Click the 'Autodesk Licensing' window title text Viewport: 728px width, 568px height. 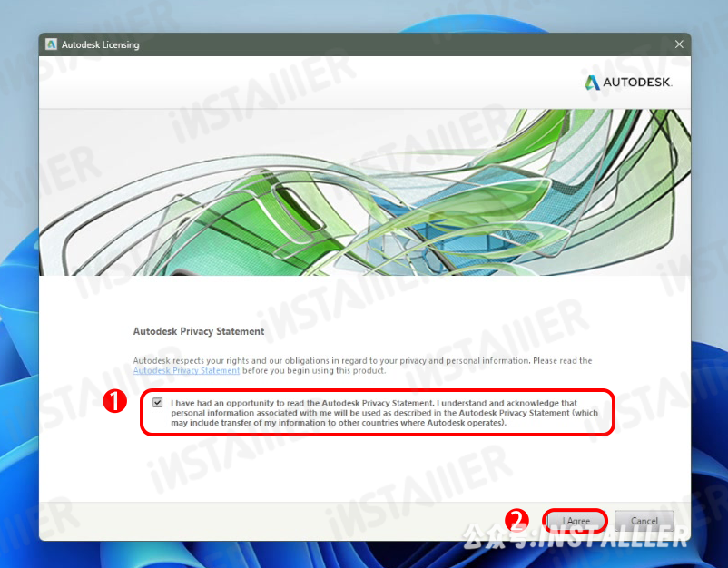tap(100, 44)
